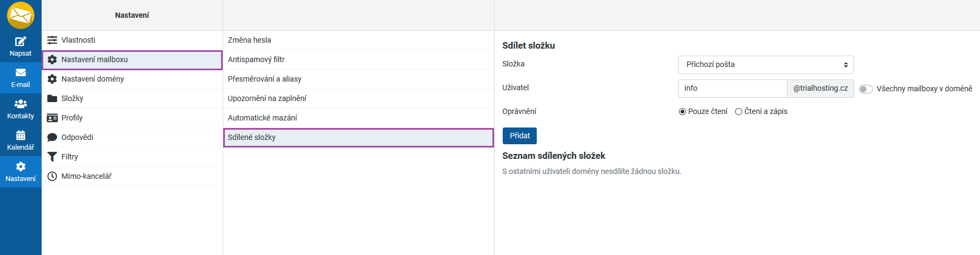Click the Napsat compose icon
The image size is (980, 255).
click(x=21, y=42)
